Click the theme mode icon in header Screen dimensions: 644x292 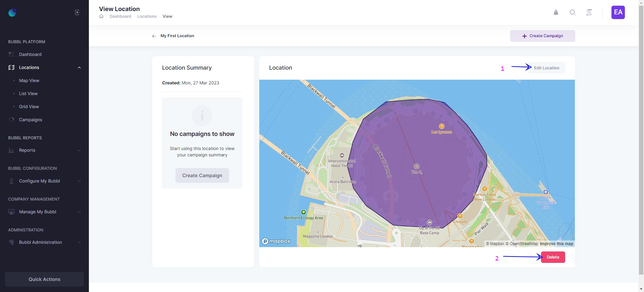(x=589, y=12)
